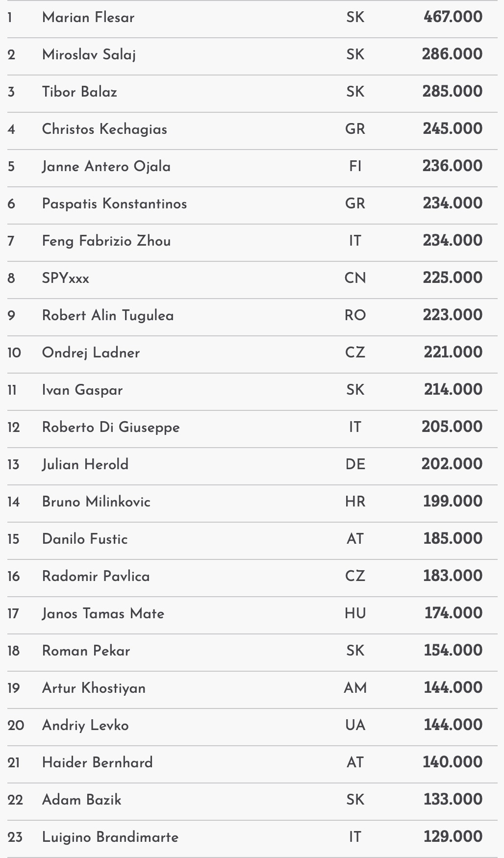Click Bruno Milinkovic's name
This screenshot has height=858, width=504.
pyautogui.click(x=96, y=502)
